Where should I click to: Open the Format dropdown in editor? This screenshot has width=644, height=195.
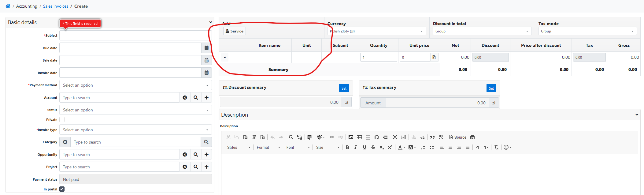point(268,147)
